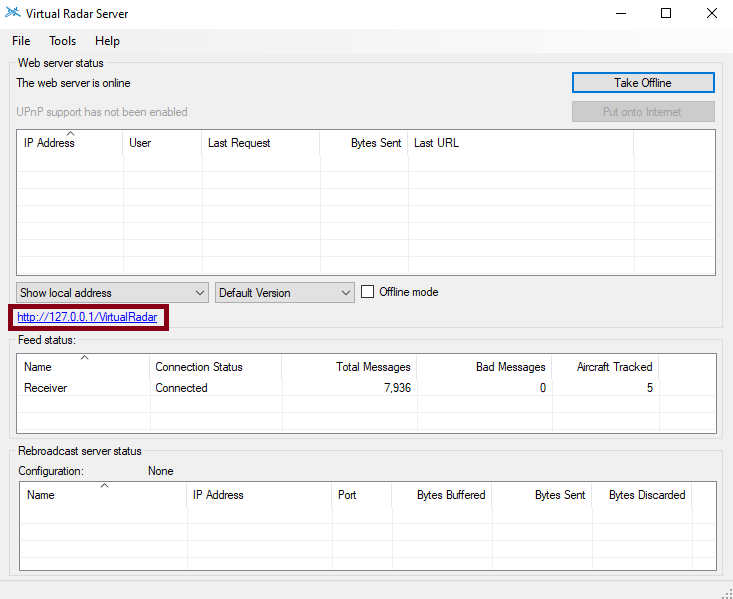Screen dimensions: 733x599
Task: Sort connections by IP Address column
Action: coord(70,143)
